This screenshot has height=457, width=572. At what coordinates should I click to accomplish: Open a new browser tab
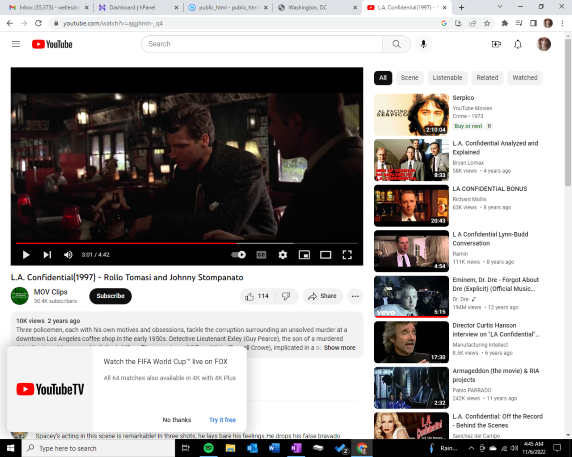(461, 7)
